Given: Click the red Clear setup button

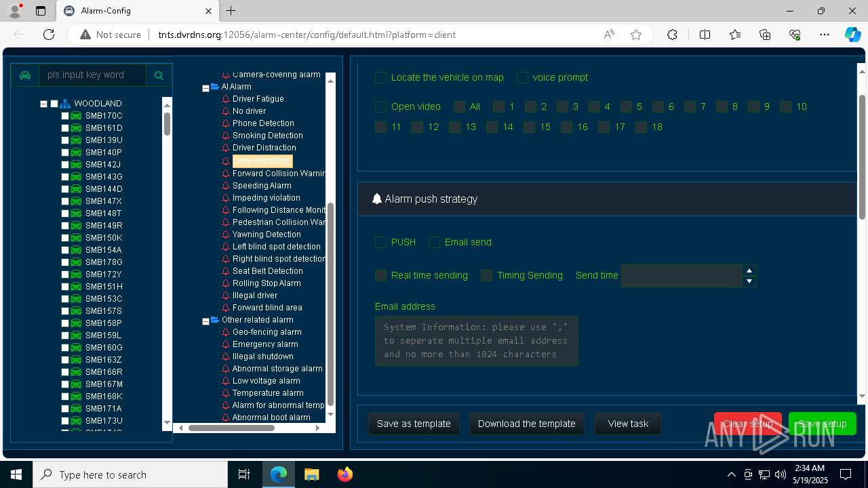Looking at the screenshot, I should 748,424.
